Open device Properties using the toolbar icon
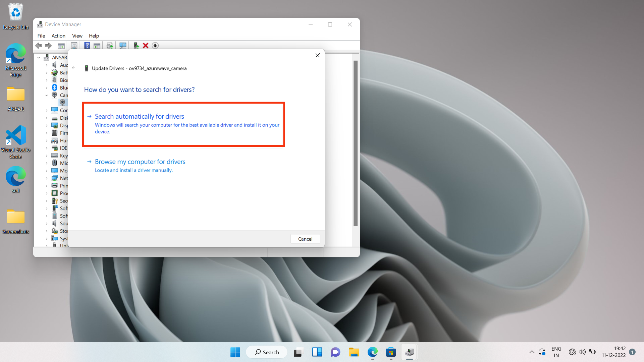644x362 pixels. click(x=74, y=45)
